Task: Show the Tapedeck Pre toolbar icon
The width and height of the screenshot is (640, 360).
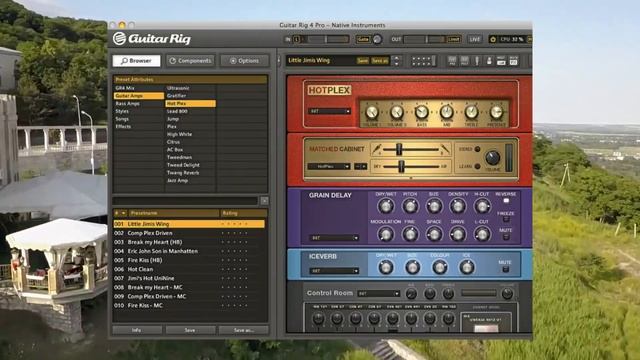Action: (452, 61)
